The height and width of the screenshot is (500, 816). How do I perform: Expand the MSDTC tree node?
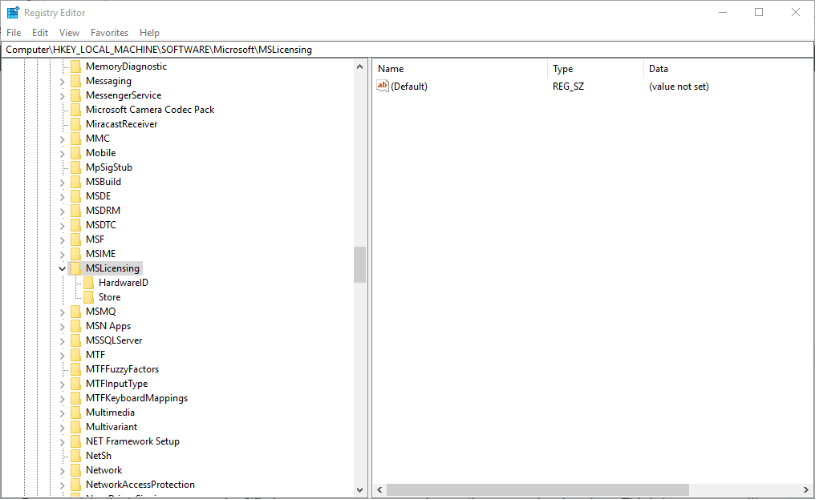coord(62,225)
